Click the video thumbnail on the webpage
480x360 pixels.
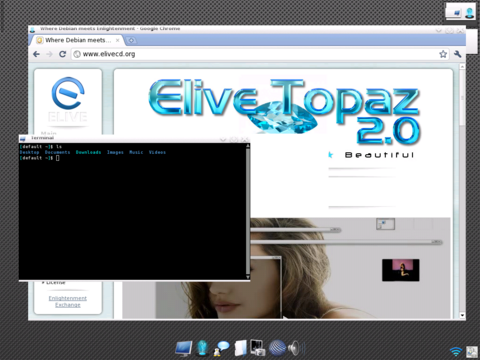click(401, 270)
